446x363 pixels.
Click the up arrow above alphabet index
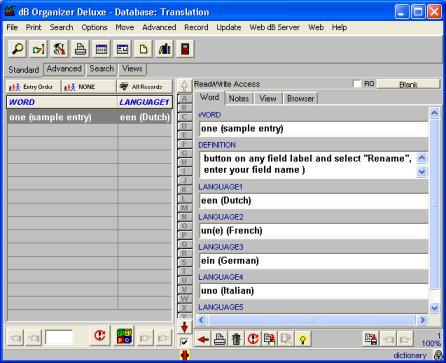click(x=184, y=86)
